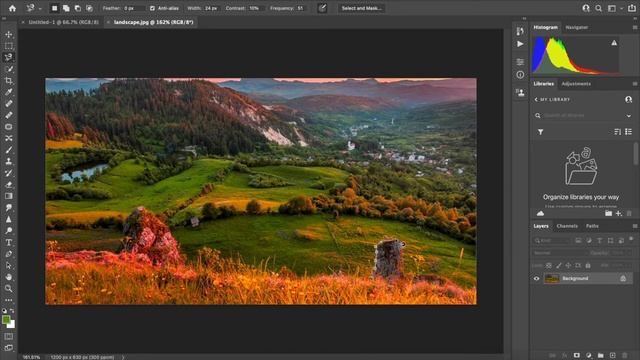Select the landscape.jpg document tab
640x360 pixels.
click(x=153, y=22)
